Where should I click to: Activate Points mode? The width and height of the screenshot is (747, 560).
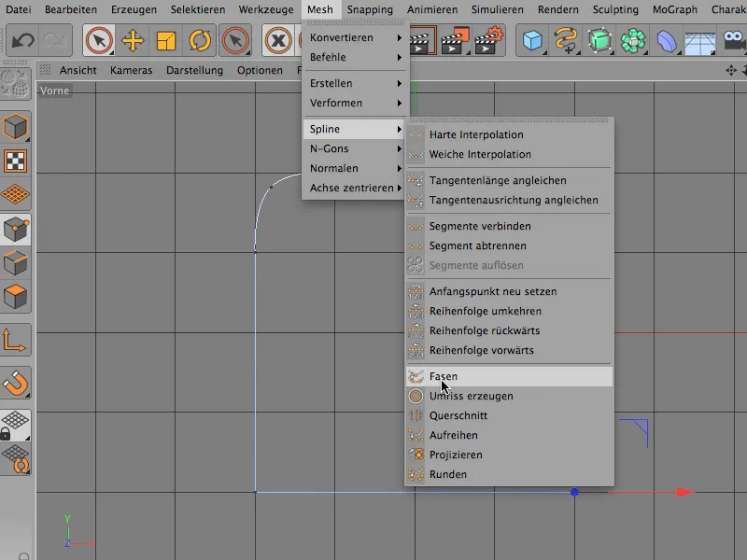click(x=16, y=230)
